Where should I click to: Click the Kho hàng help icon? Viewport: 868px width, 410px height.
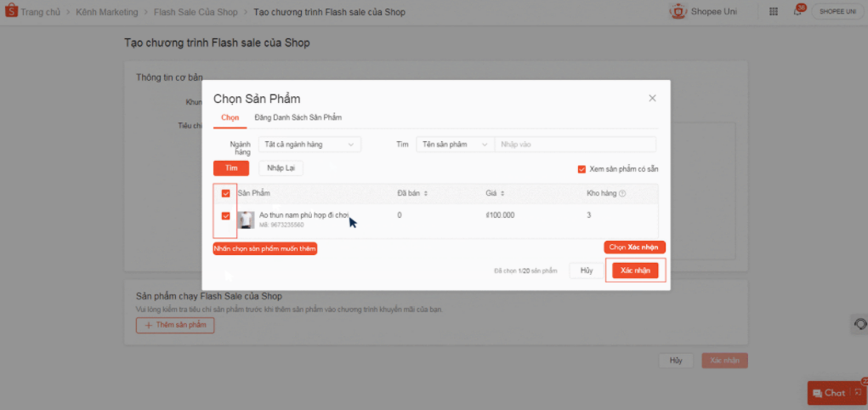click(x=622, y=193)
